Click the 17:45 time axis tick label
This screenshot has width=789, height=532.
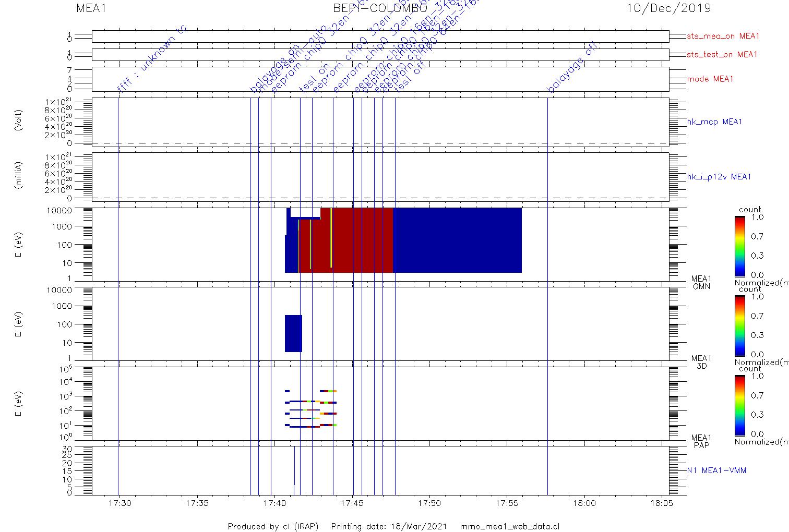click(x=352, y=504)
